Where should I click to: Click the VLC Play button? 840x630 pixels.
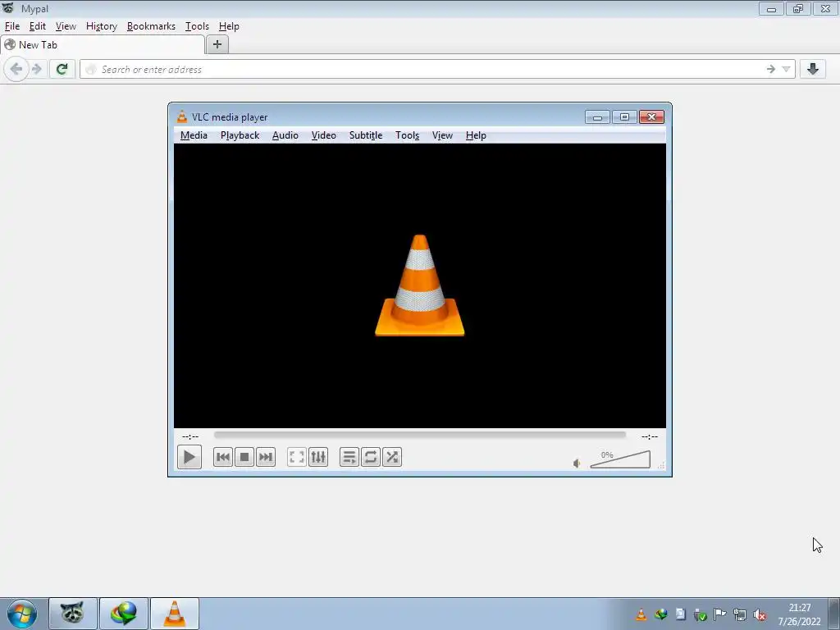189,457
